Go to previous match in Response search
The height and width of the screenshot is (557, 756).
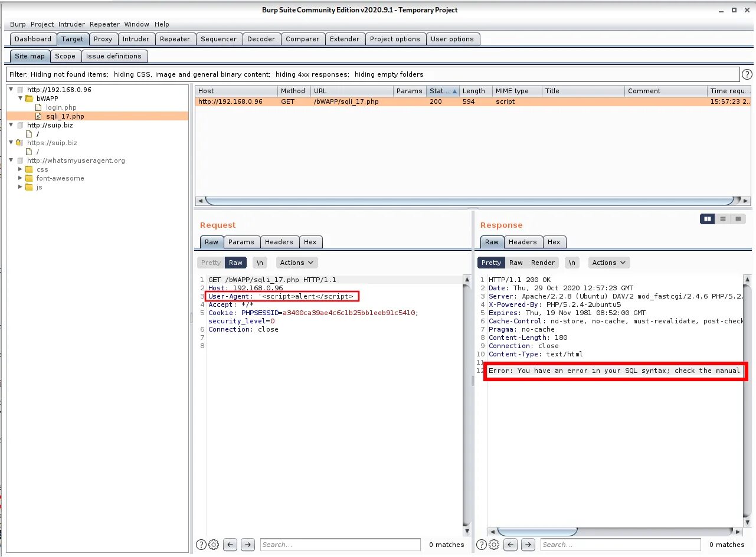[x=511, y=545]
